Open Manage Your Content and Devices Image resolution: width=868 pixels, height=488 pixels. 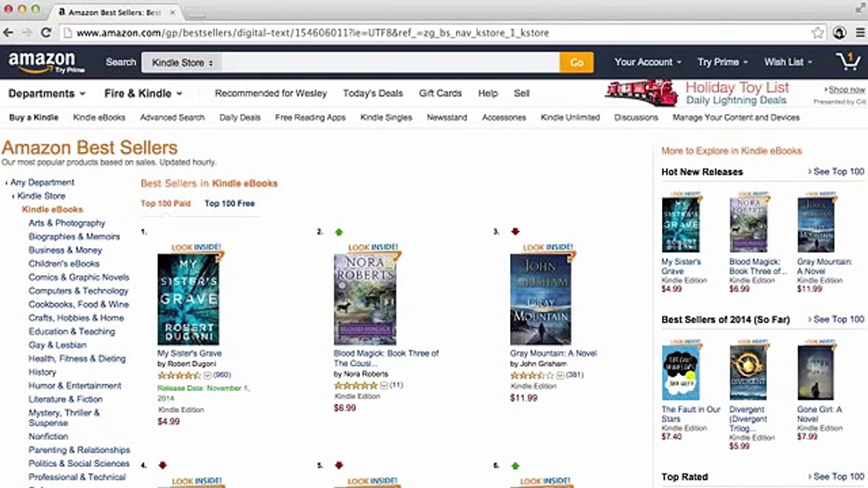[736, 117]
